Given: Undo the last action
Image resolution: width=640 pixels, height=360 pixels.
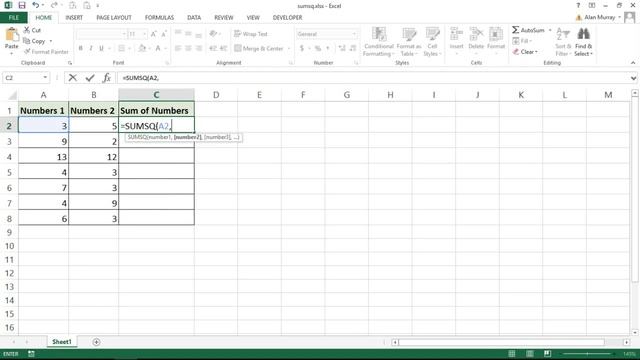Looking at the screenshot, I should [36, 5].
